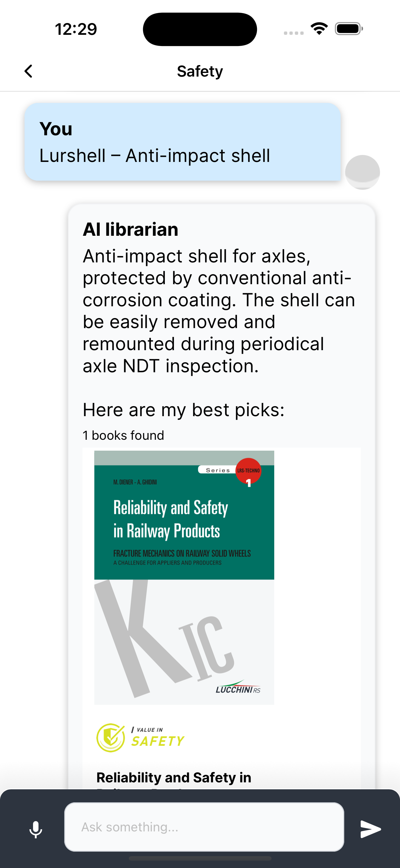This screenshot has height=868, width=400.
Task: Tap the back chevron arrow
Action: click(29, 71)
